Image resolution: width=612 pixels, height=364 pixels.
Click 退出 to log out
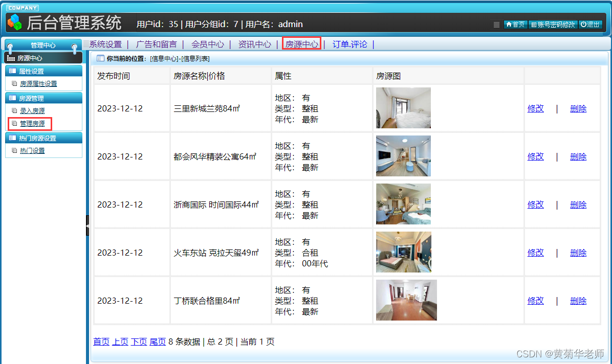click(590, 24)
